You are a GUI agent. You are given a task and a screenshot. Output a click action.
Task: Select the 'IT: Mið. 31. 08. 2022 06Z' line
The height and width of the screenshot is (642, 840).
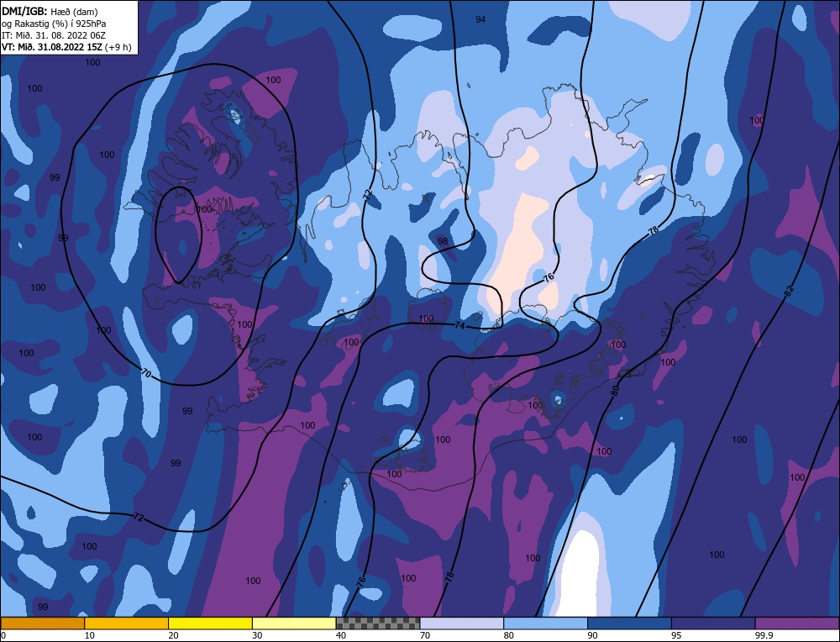coord(54,35)
